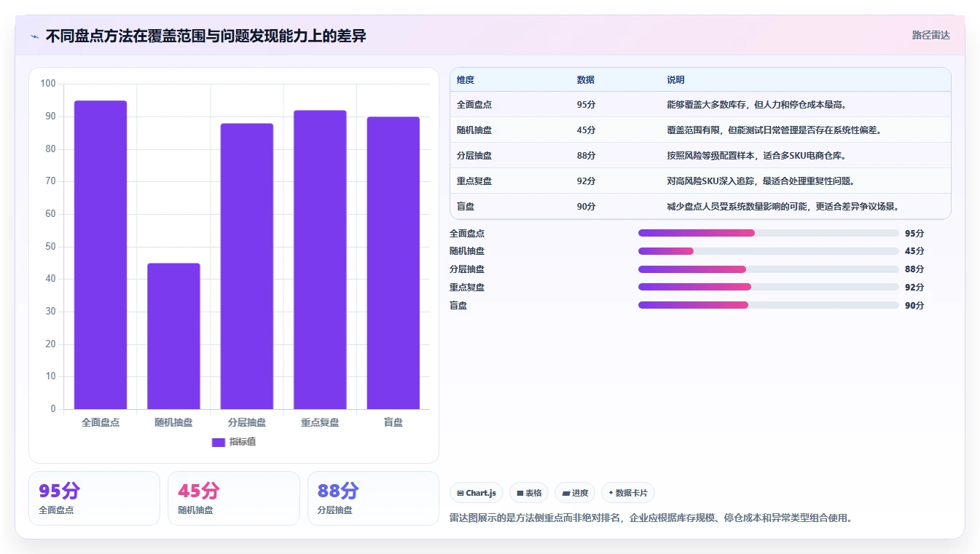The image size is (980, 554).
Task: Click the 数据卡片 chip
Action: [628, 493]
